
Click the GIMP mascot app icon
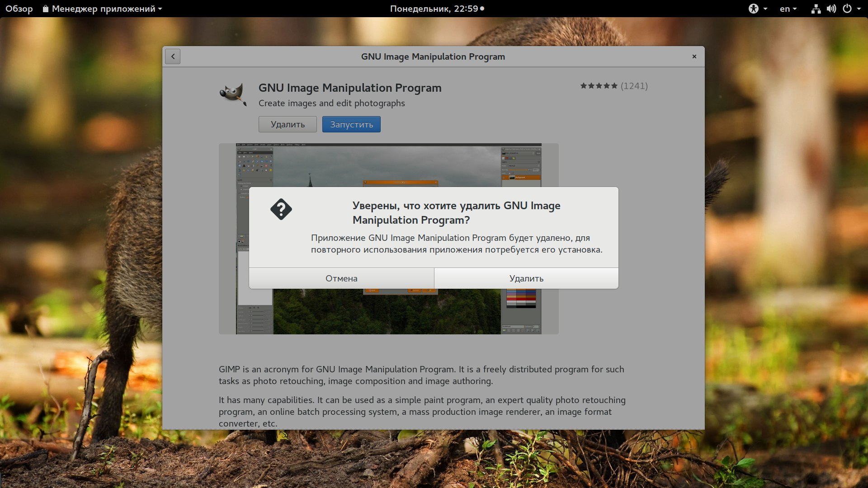click(233, 94)
